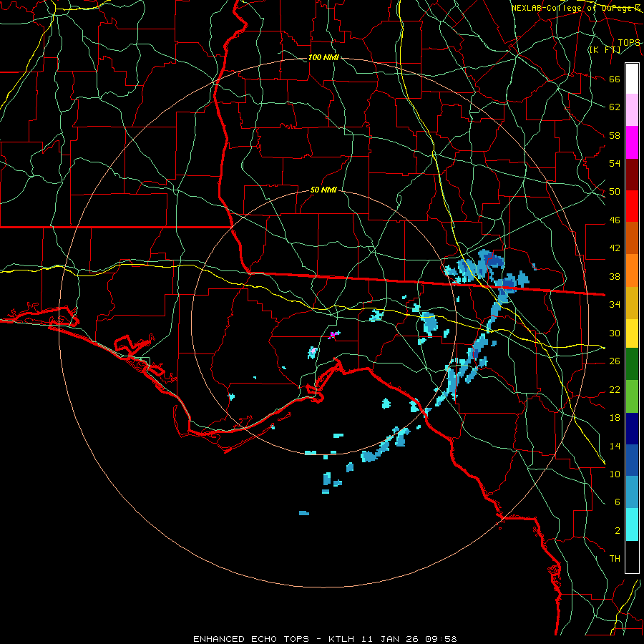The height and width of the screenshot is (644, 644).
Task: Click the navy 22 kft legend color
Action: 632,429
